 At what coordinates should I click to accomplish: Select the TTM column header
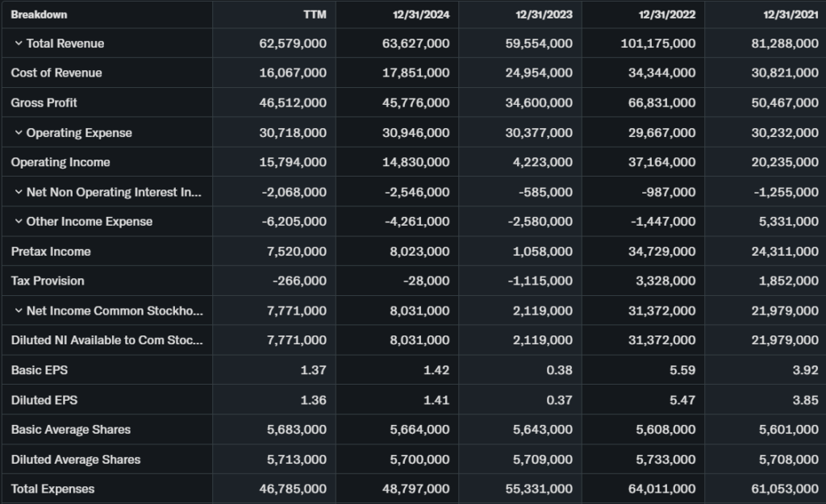pyautogui.click(x=315, y=15)
